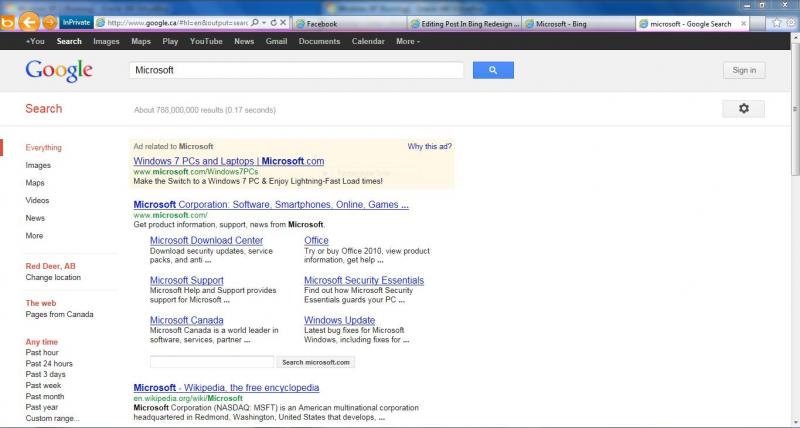Click the IE page icon in address bar
Screen dimensions: 800x428
[101, 23]
